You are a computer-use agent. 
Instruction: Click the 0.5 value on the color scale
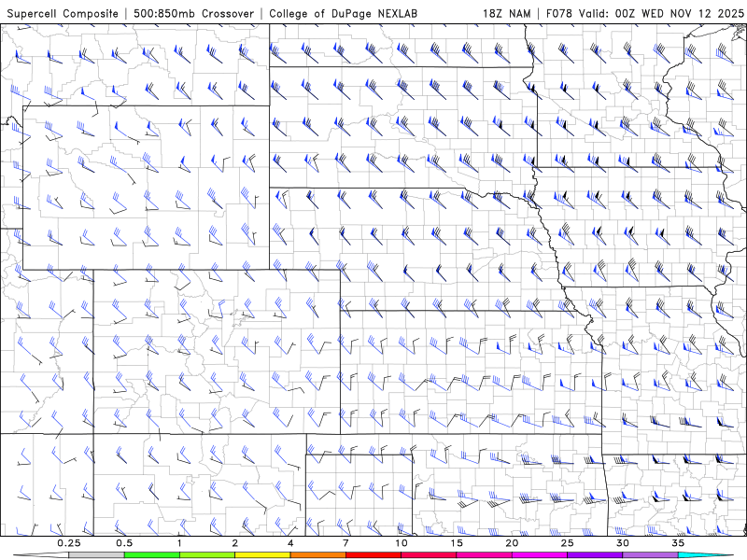[x=124, y=543]
